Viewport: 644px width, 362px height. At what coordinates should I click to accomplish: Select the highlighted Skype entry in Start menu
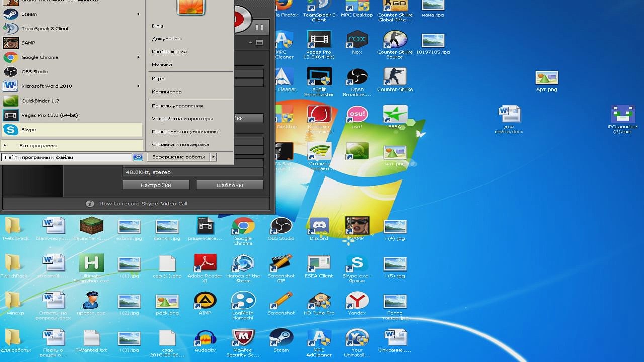pos(72,130)
